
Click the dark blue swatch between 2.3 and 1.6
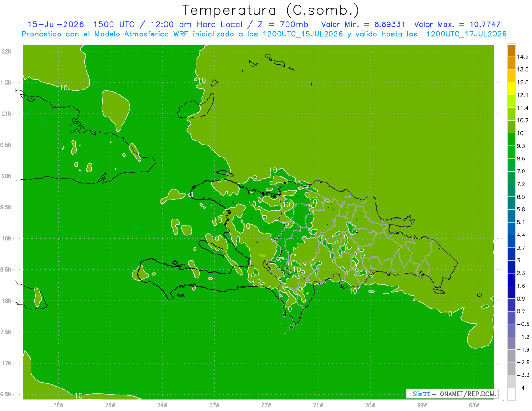pyautogui.click(x=511, y=279)
